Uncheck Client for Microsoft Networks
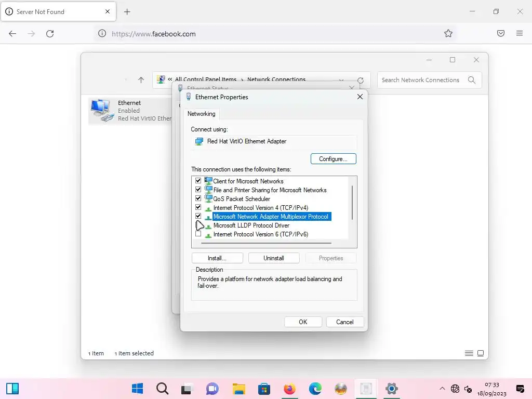The height and width of the screenshot is (399, 532). [x=198, y=181]
